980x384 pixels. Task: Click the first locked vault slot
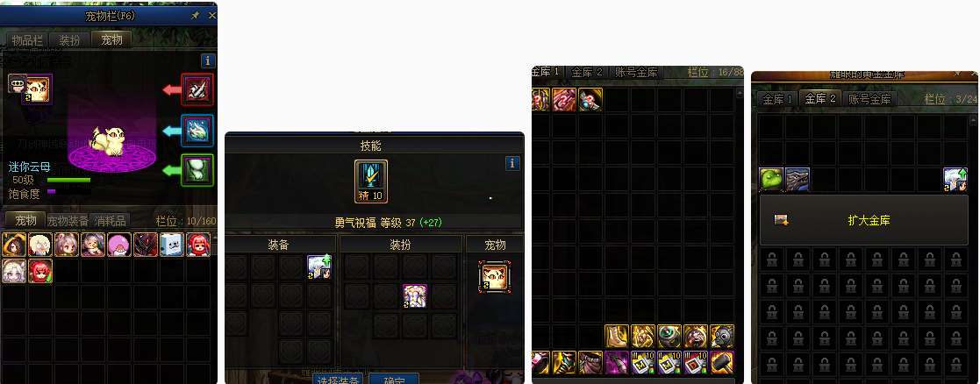tap(771, 259)
